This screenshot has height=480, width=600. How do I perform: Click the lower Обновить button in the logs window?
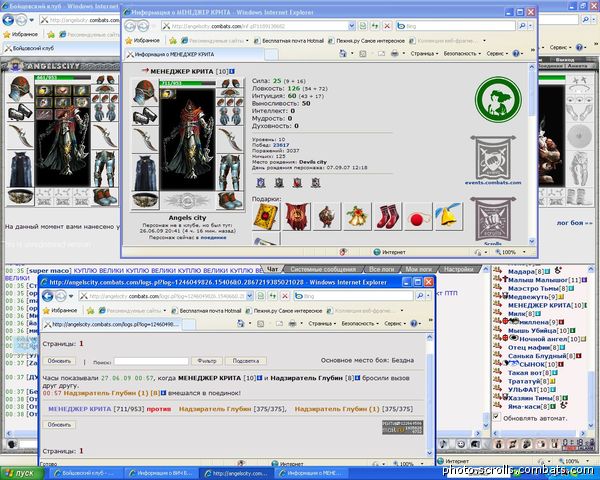[59, 424]
